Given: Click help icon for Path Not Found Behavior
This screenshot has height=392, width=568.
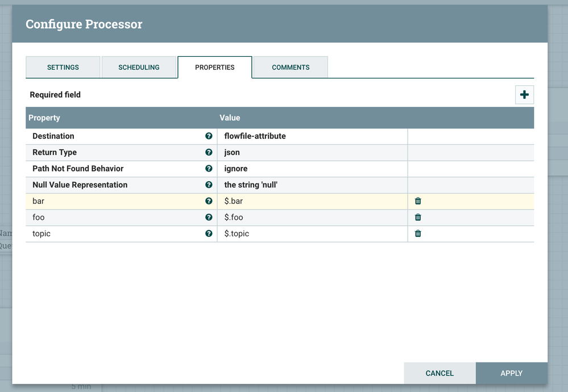Looking at the screenshot, I should pos(209,169).
